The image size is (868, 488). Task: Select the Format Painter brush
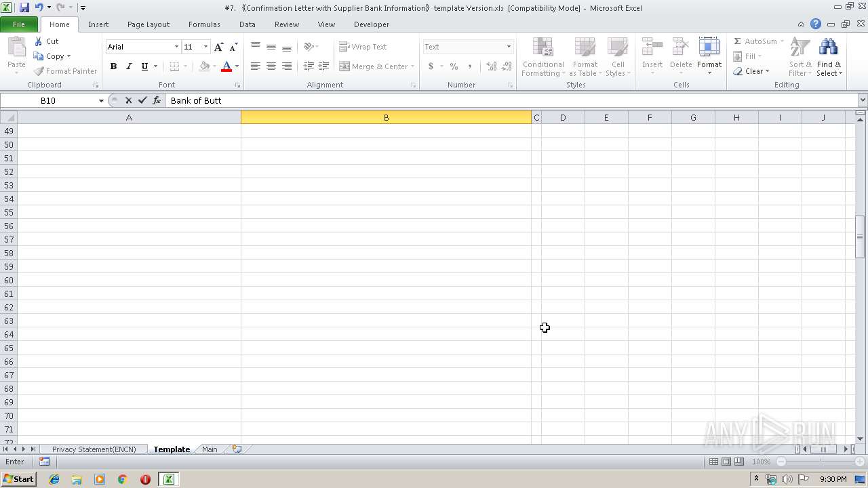click(65, 71)
